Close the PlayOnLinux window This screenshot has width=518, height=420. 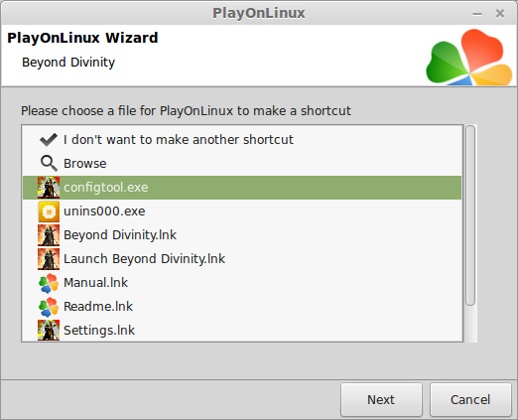point(500,14)
